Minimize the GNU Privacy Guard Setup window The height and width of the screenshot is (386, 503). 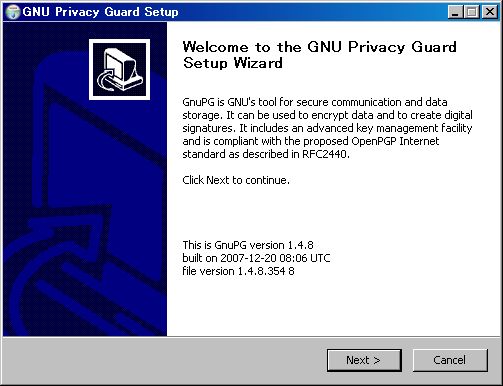[456, 12]
